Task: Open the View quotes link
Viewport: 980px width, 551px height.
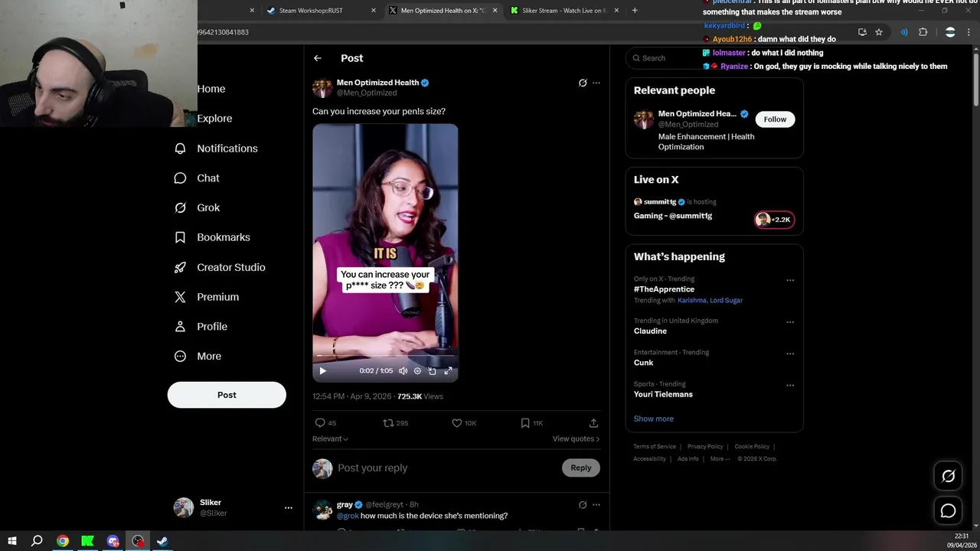Action: click(x=576, y=439)
